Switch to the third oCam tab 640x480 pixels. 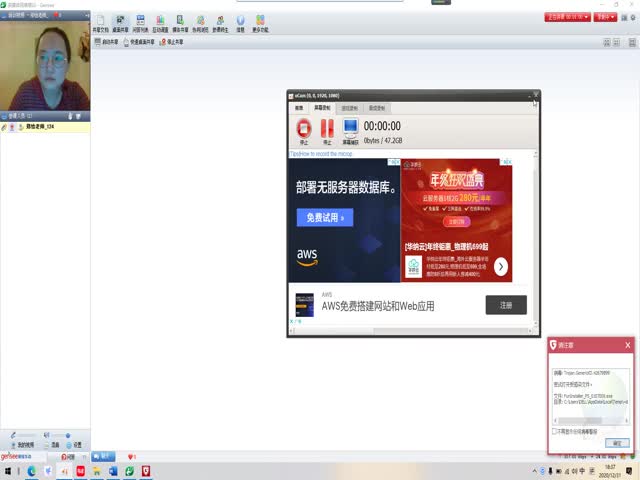349,108
